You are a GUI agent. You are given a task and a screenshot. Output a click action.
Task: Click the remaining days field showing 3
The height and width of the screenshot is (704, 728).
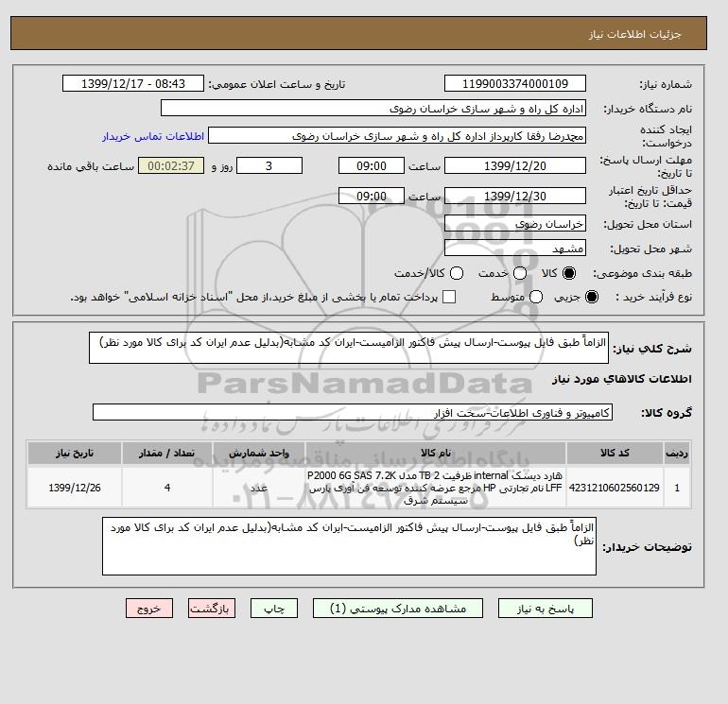click(x=269, y=165)
